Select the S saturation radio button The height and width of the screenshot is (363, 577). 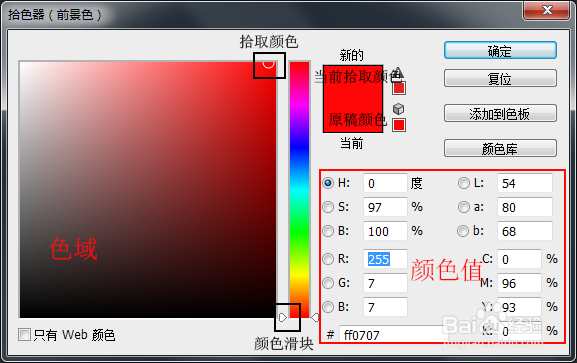click(x=328, y=207)
